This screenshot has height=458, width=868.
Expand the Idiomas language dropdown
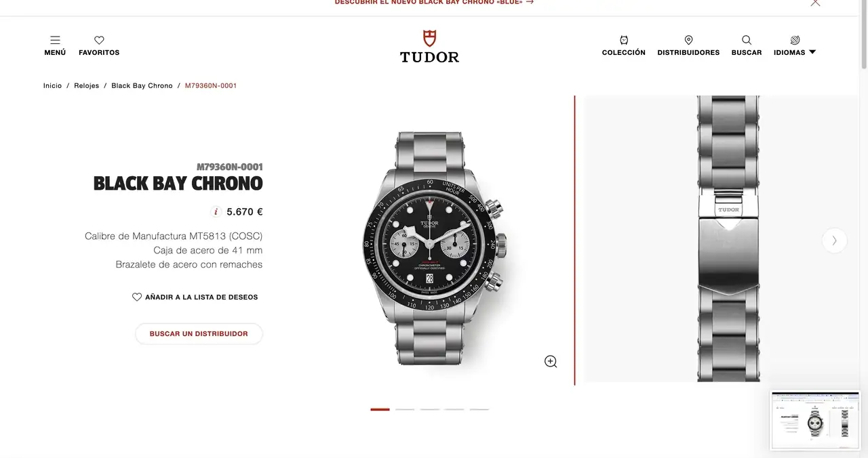795,46
